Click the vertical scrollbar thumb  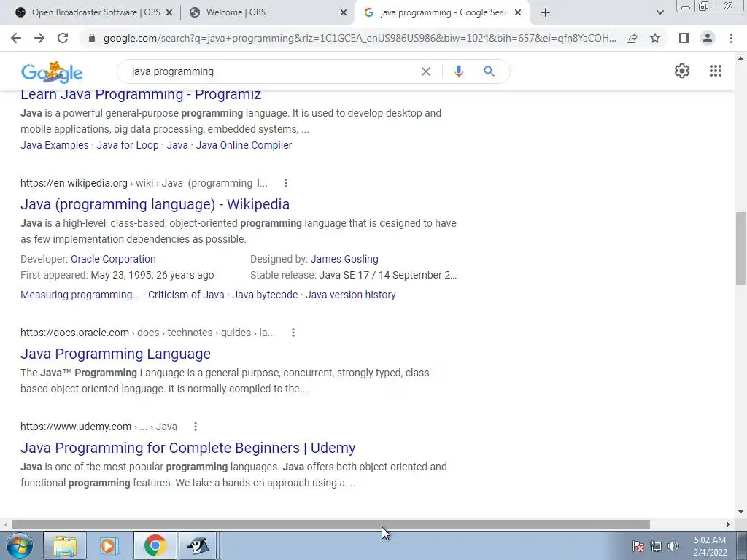(x=741, y=249)
